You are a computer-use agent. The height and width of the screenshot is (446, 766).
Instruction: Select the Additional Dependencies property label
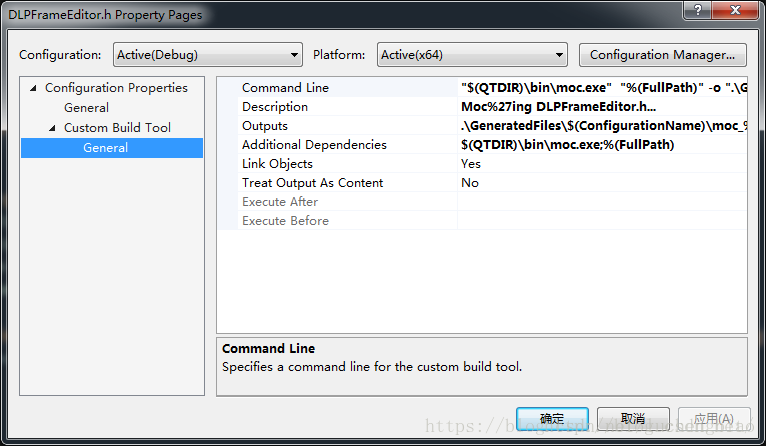314,145
